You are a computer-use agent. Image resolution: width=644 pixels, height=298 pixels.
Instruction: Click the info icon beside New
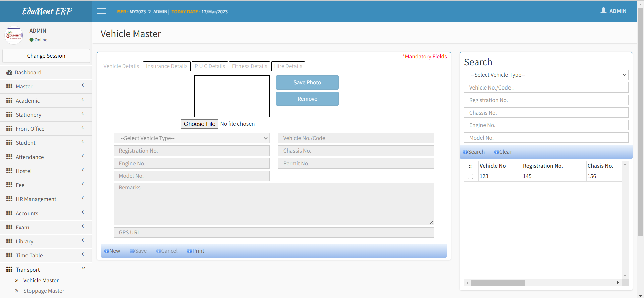pos(107,251)
